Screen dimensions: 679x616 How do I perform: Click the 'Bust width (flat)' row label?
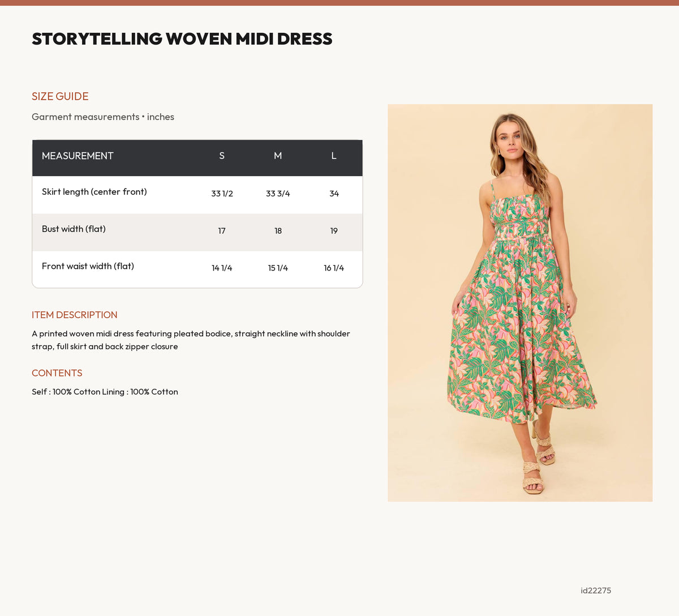[x=74, y=229]
